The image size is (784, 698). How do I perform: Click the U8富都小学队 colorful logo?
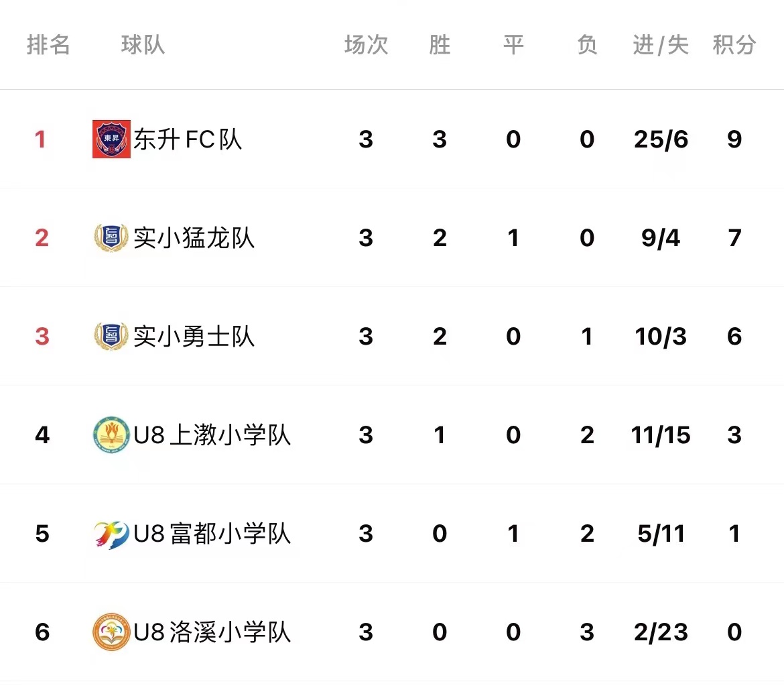(x=111, y=534)
